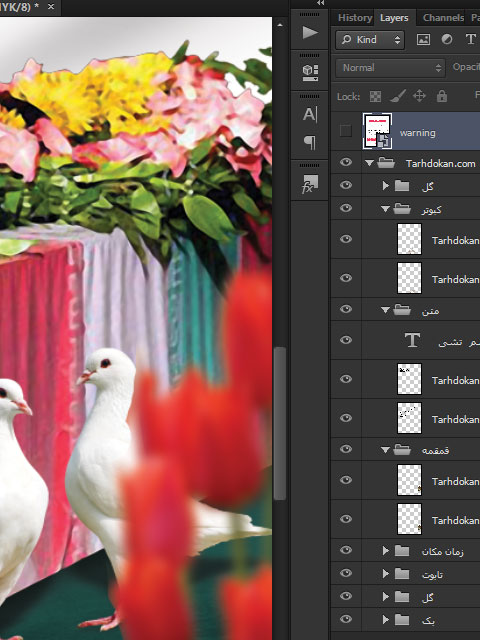Viewport: 480px width, 640px height.
Task: Switch to the History tab
Action: point(355,18)
